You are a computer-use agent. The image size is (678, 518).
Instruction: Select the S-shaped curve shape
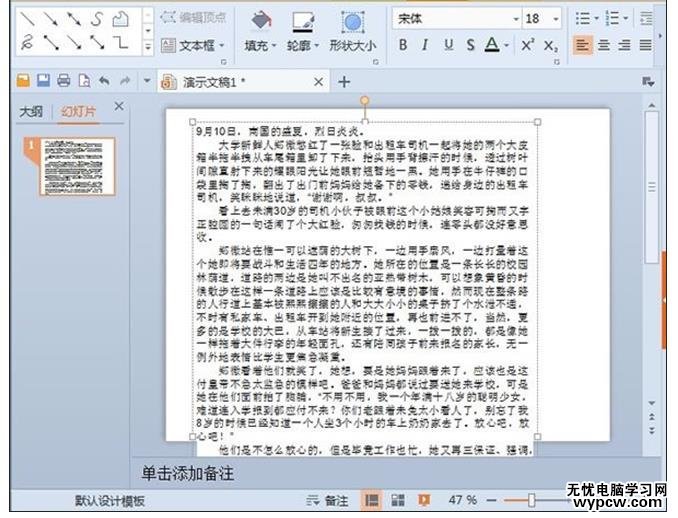pos(97,19)
